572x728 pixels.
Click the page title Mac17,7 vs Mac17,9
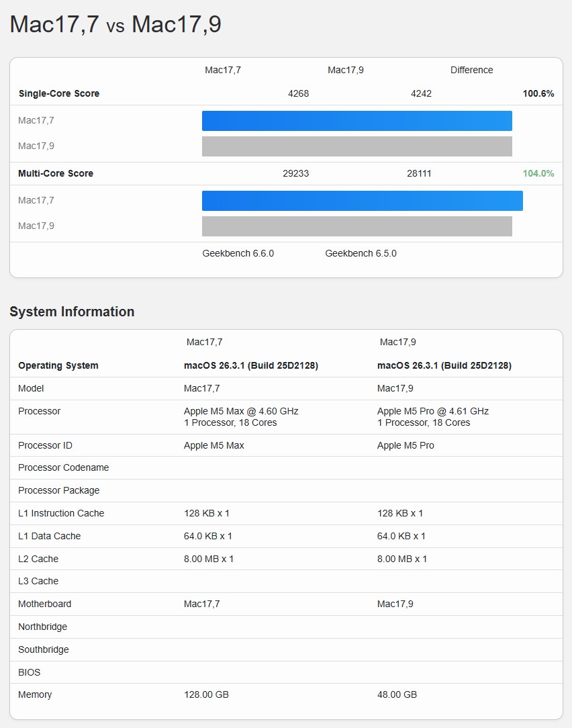[x=115, y=24]
